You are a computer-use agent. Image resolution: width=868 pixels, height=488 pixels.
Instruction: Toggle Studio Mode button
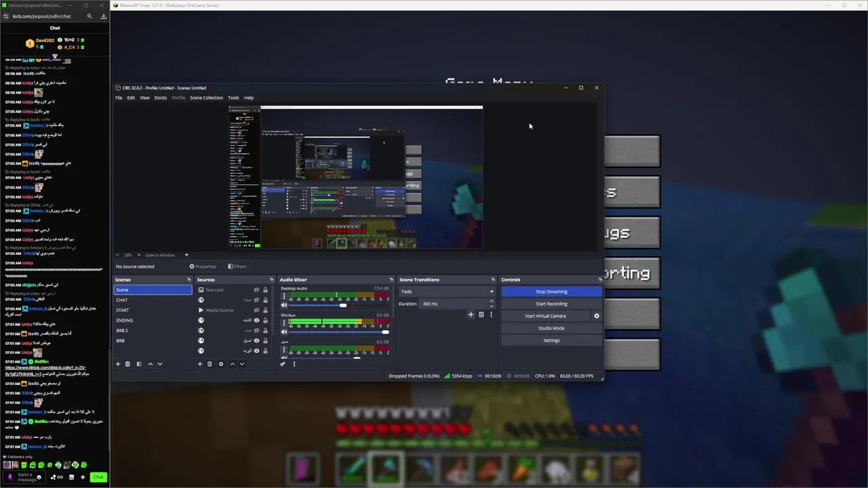(551, 328)
